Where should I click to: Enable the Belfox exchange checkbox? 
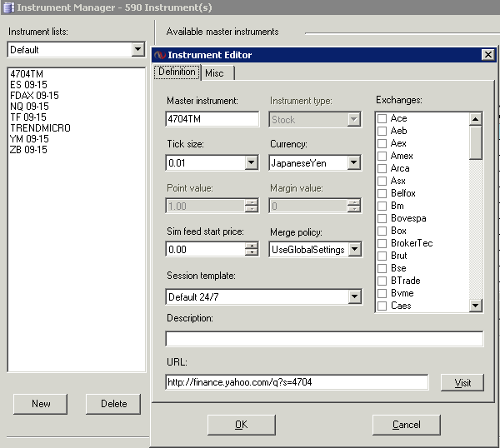382,193
